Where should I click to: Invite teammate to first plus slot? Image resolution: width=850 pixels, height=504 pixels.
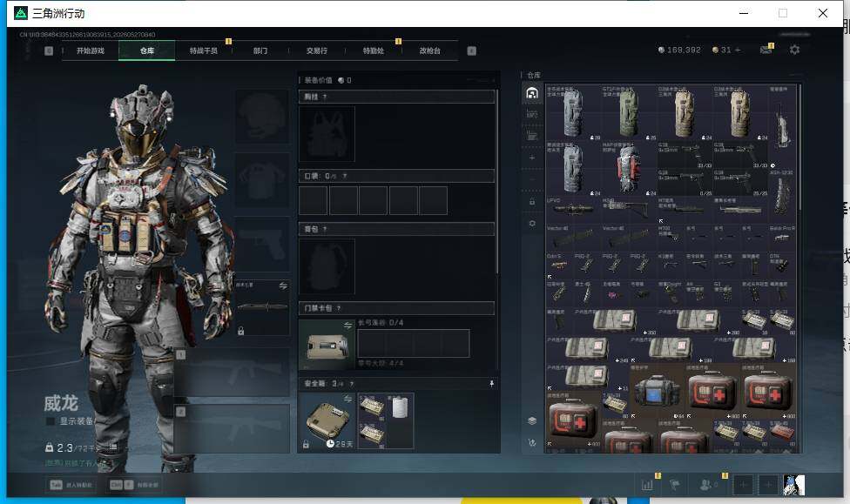tap(743, 485)
